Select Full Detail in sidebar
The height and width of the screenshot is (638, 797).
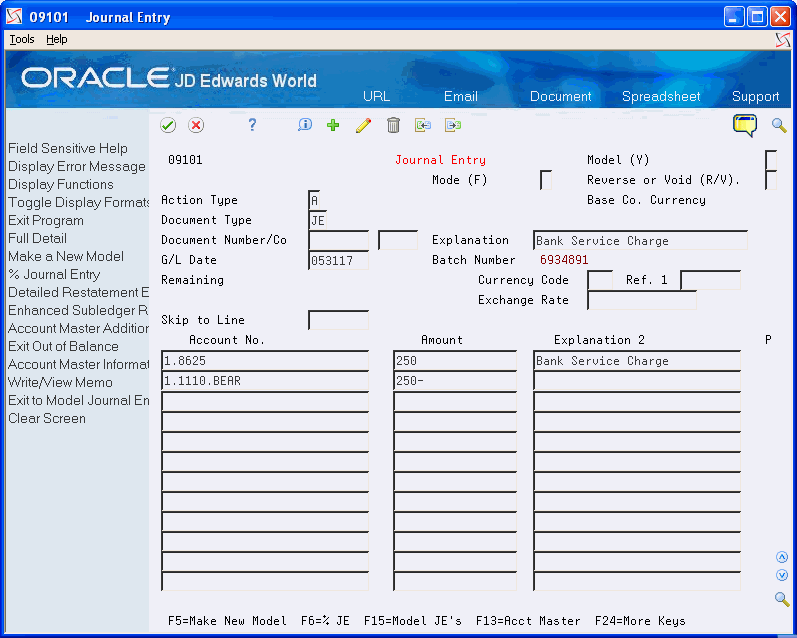point(37,238)
